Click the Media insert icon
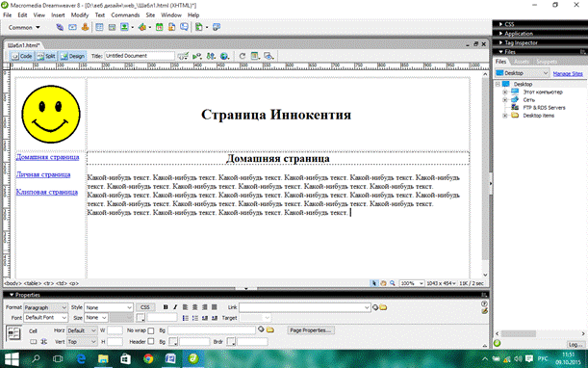The height and width of the screenshot is (368, 588). 142,27
